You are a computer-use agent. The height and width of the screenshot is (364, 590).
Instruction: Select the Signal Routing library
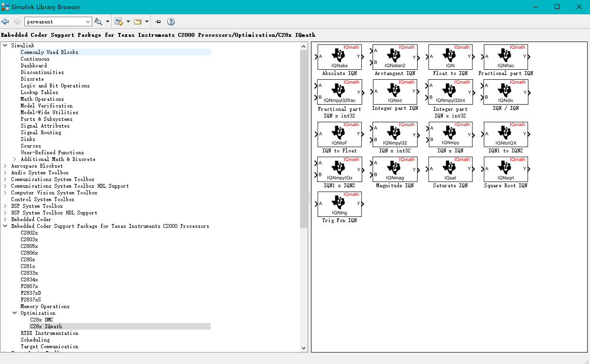tap(41, 132)
